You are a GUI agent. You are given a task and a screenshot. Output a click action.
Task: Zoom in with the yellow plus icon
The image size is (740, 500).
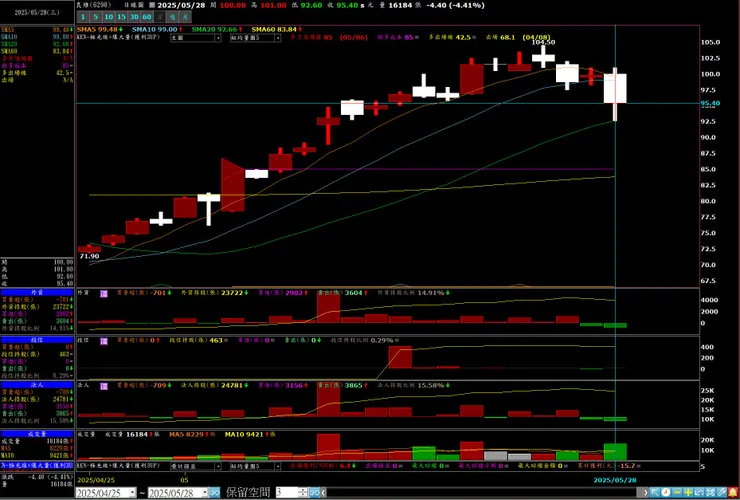pos(688,492)
